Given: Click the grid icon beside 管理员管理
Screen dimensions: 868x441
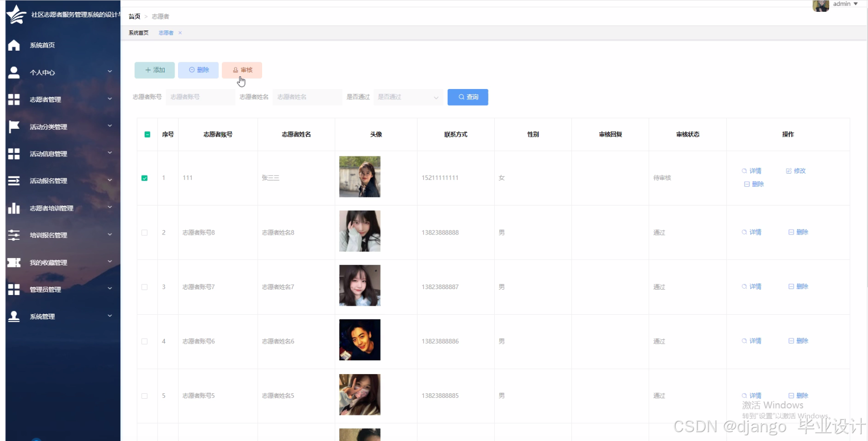Looking at the screenshot, I should pos(14,290).
